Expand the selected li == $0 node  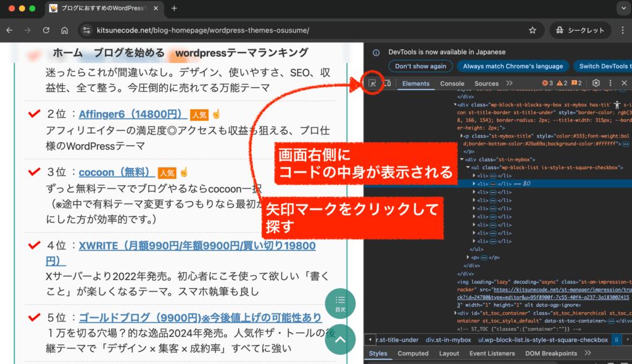coord(474,184)
